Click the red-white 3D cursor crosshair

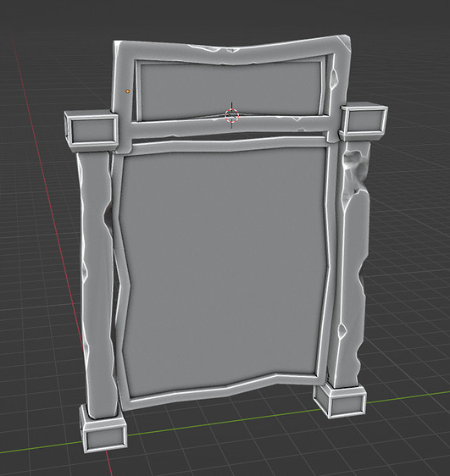pyautogui.click(x=232, y=115)
